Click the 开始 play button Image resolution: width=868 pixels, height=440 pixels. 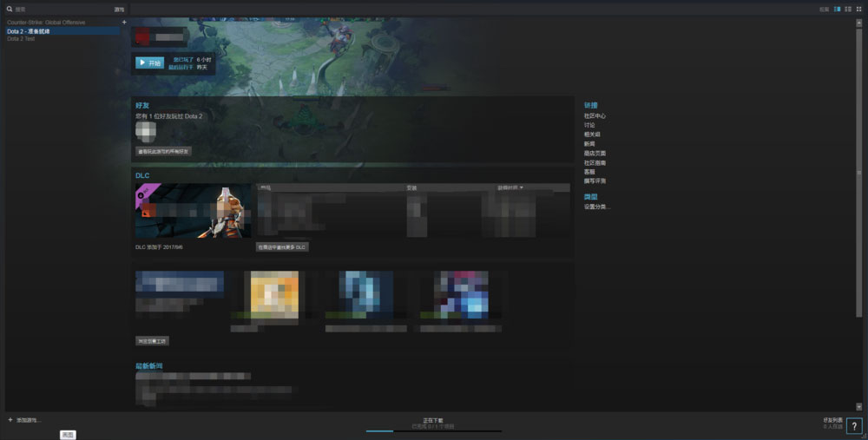click(149, 63)
